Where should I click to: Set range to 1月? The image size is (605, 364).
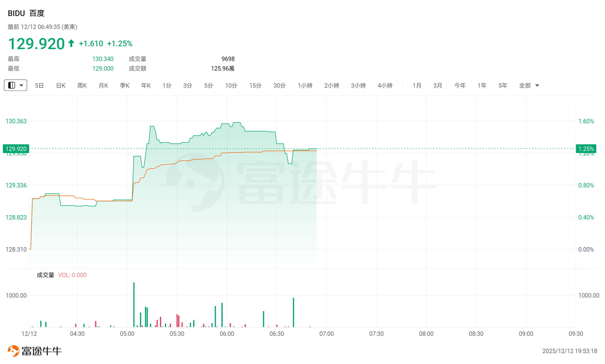coord(417,86)
